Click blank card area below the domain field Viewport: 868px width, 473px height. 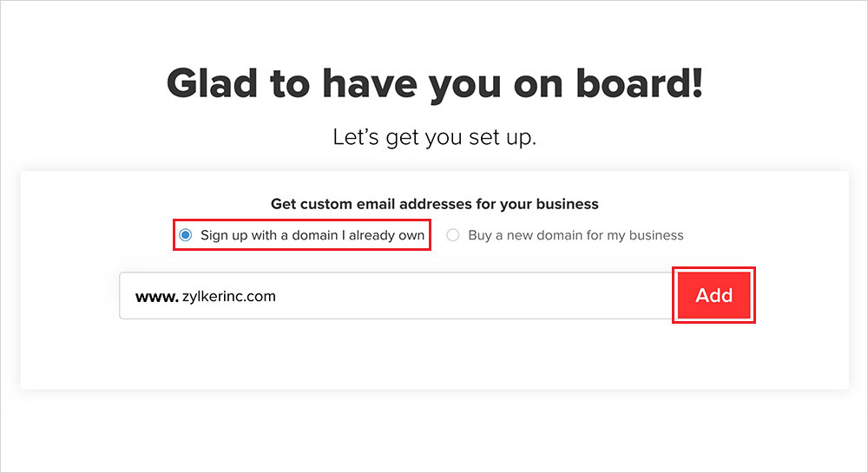point(434,356)
